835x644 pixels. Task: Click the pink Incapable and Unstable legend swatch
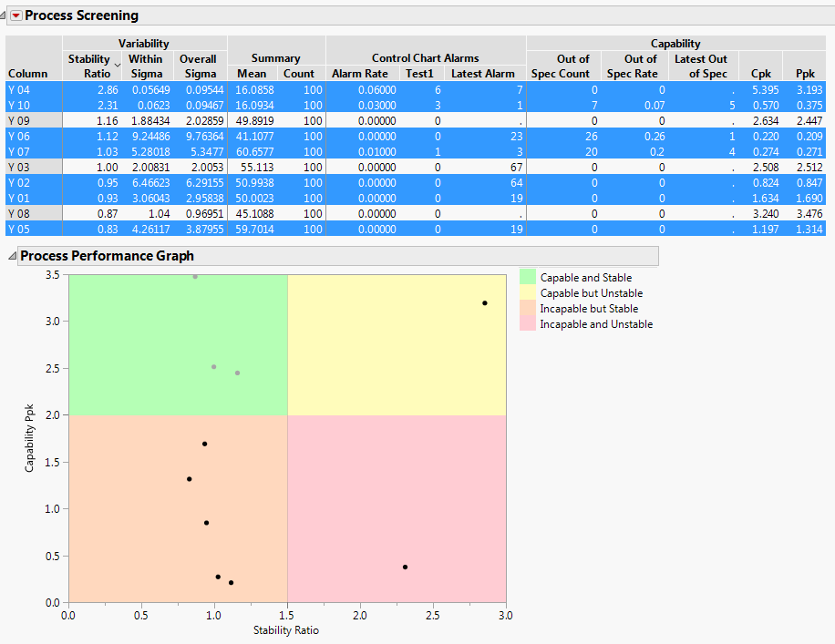click(527, 323)
